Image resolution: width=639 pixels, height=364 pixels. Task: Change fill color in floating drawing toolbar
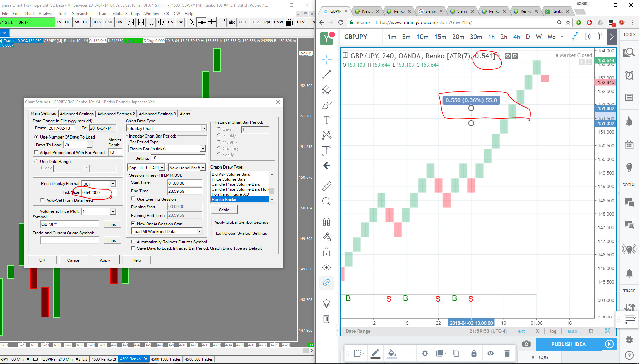[392, 353]
